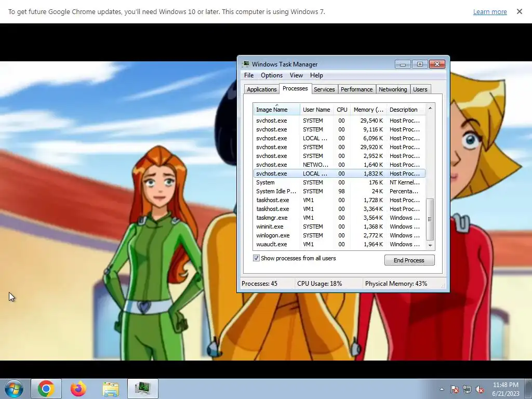Open the Windows Start menu orb

pyautogui.click(x=14, y=389)
